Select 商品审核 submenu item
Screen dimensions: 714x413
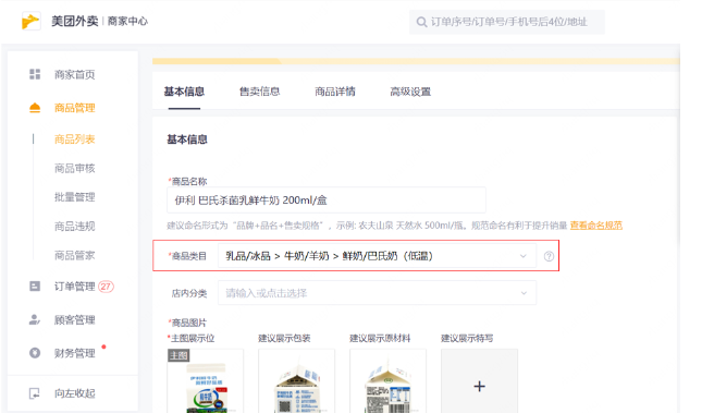[x=75, y=168]
